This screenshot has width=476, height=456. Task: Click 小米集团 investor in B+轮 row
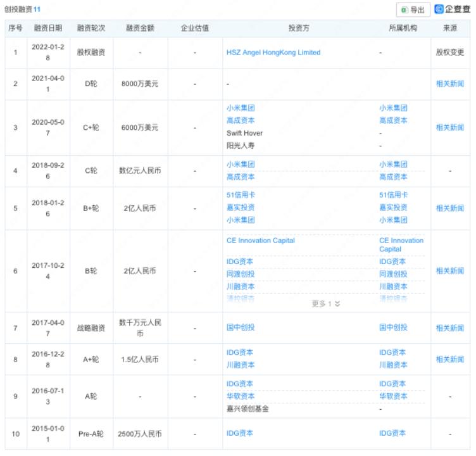tap(241, 220)
